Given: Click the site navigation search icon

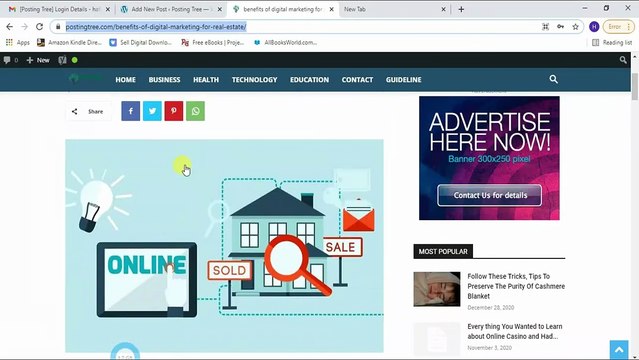Looking at the screenshot, I should (x=553, y=79).
